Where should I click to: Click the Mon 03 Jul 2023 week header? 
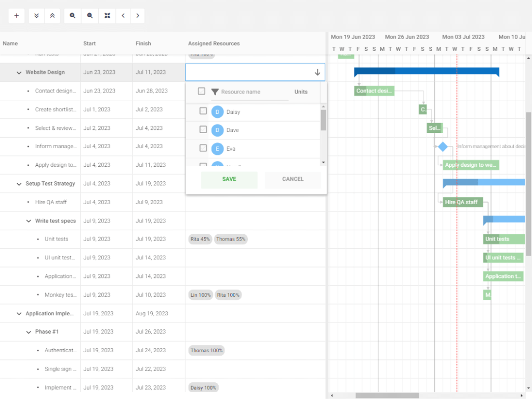[x=463, y=37]
